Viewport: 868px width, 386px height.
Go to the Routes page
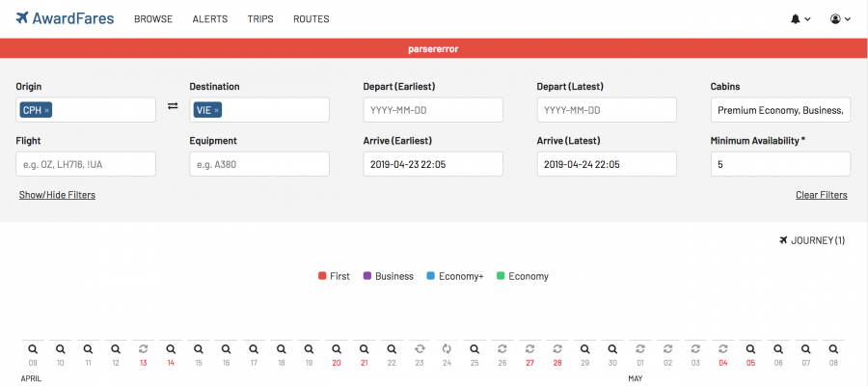click(311, 19)
